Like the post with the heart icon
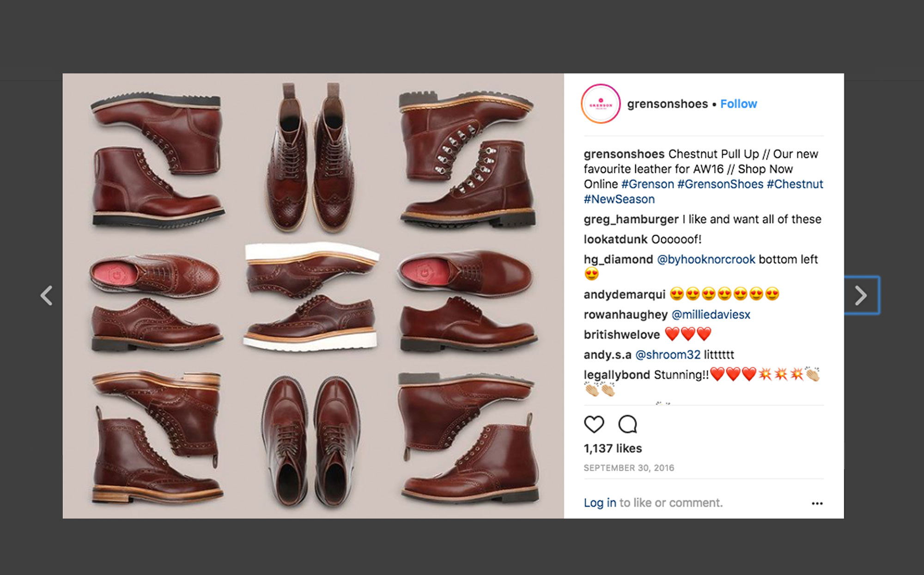 pos(594,424)
